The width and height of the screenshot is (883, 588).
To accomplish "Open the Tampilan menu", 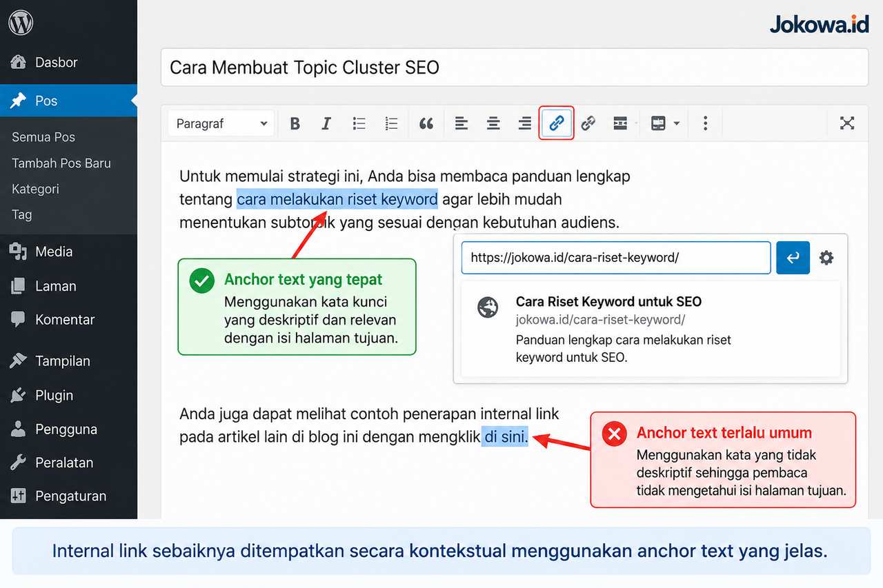I will 69,361.
